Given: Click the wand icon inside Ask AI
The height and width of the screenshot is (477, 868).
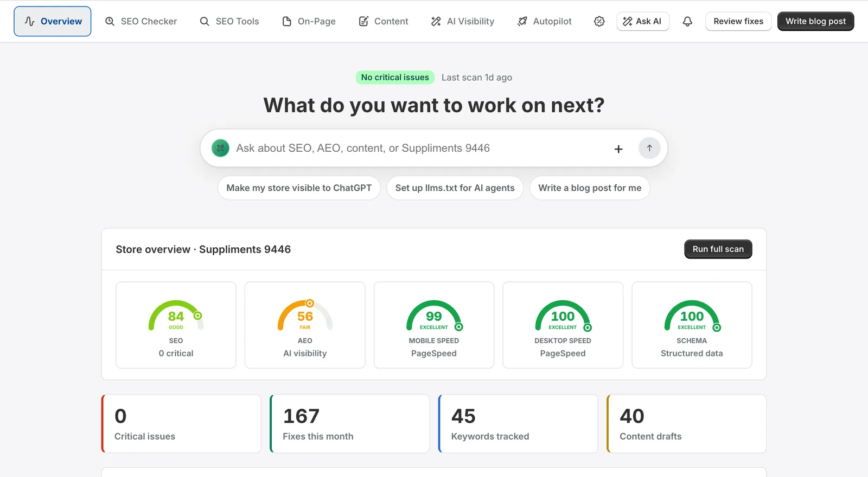Looking at the screenshot, I should (628, 21).
